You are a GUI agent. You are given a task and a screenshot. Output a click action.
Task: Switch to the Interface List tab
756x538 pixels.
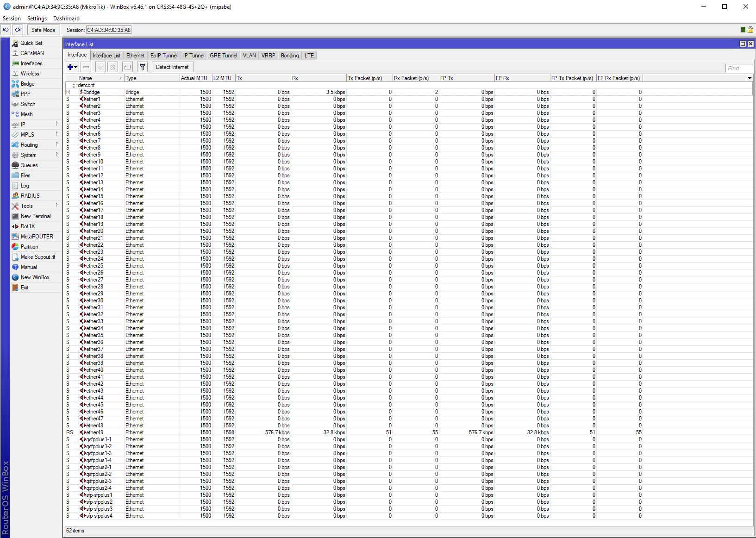(x=106, y=56)
